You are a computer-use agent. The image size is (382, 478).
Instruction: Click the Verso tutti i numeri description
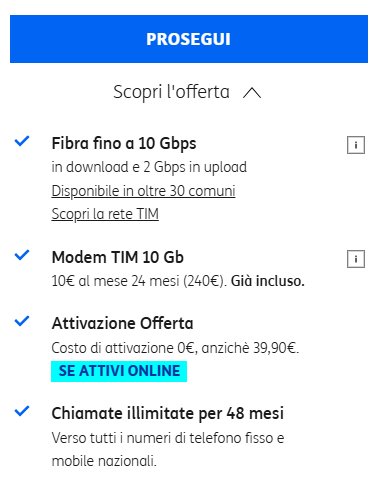pyautogui.click(x=168, y=449)
